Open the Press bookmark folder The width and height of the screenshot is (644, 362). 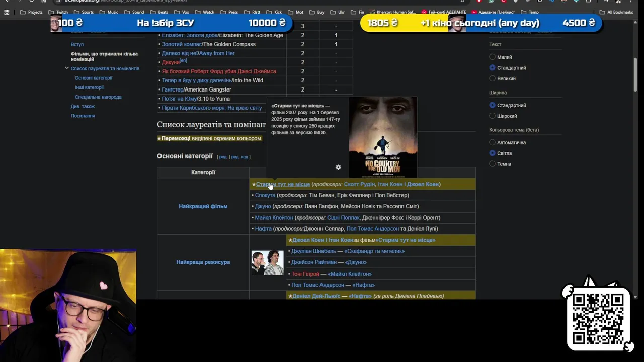point(229,12)
